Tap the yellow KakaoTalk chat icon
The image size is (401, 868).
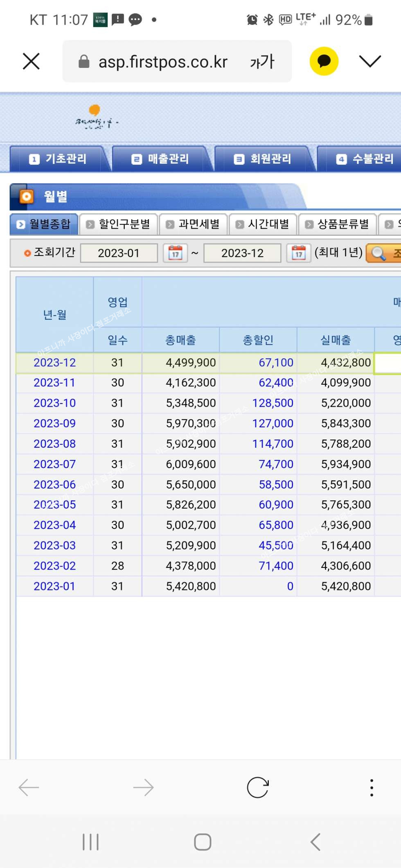[324, 61]
